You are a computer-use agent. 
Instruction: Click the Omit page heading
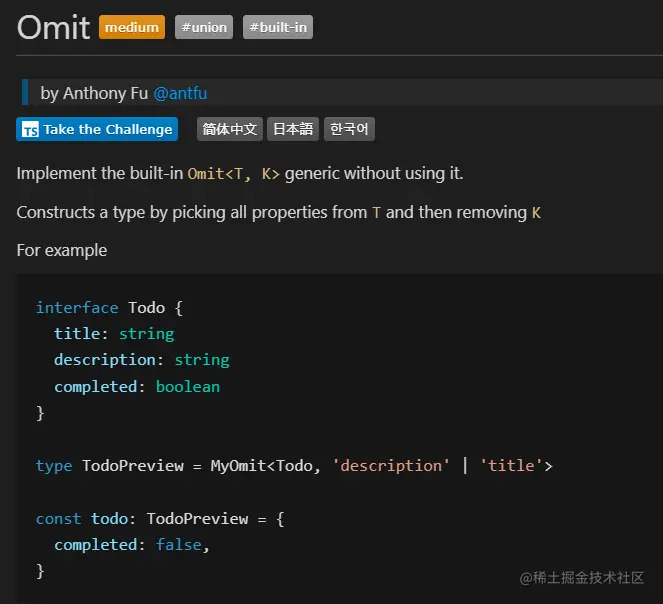(x=53, y=27)
